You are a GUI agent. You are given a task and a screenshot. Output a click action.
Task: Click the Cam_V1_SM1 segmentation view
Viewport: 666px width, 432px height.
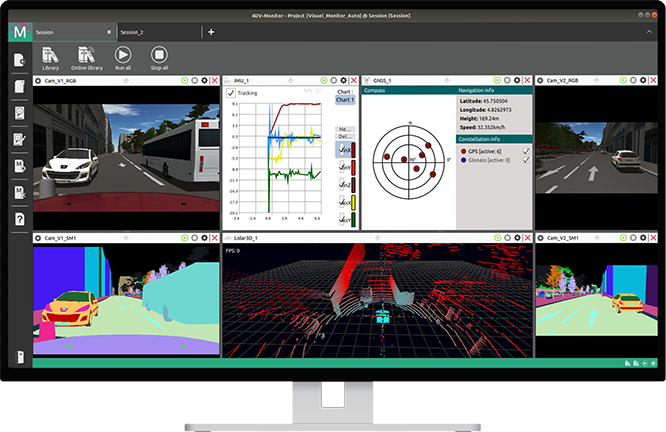pos(125,300)
